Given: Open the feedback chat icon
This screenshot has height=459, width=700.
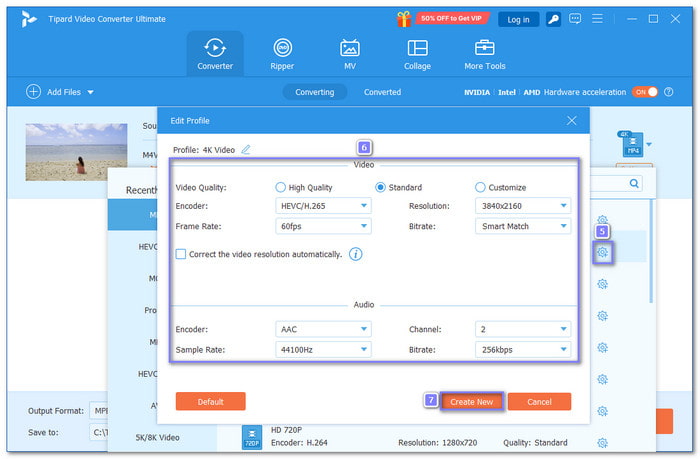Looking at the screenshot, I should [x=575, y=19].
